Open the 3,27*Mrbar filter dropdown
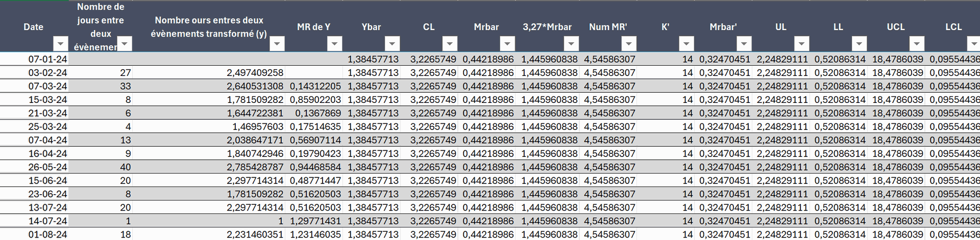 point(571,44)
